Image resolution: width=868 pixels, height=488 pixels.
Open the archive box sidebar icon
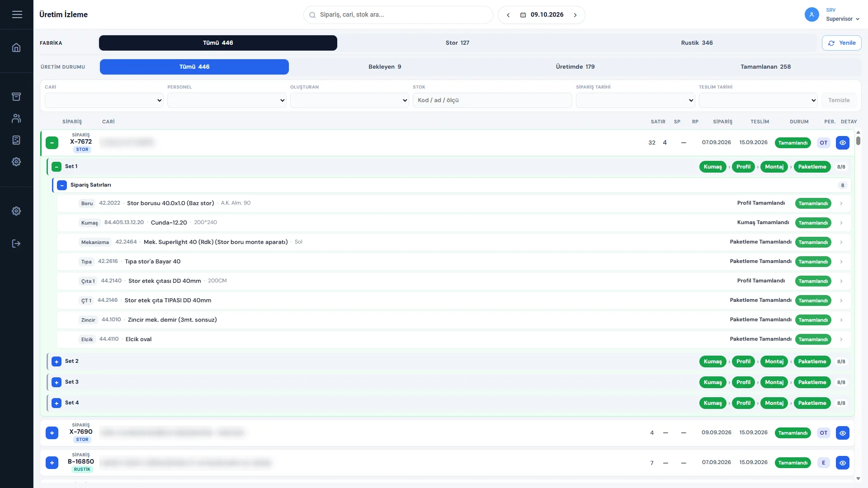(x=16, y=97)
